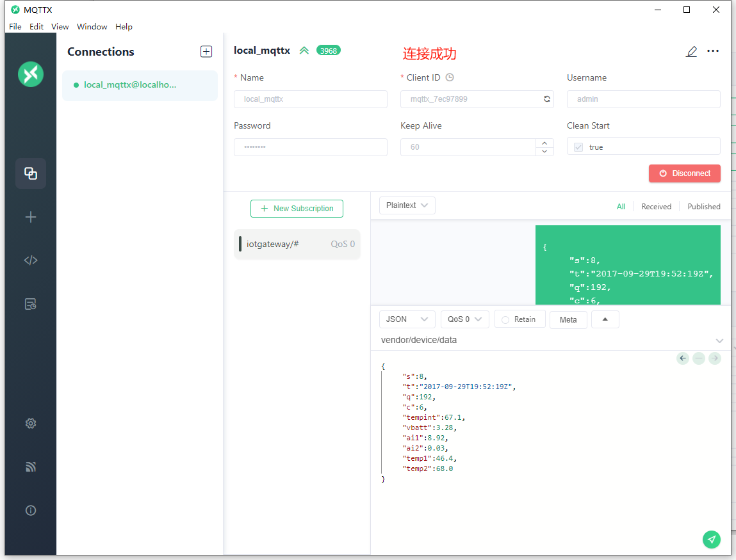This screenshot has height=560, width=736.
Task: Collapse publish area with up triangle button
Action: [605, 319]
